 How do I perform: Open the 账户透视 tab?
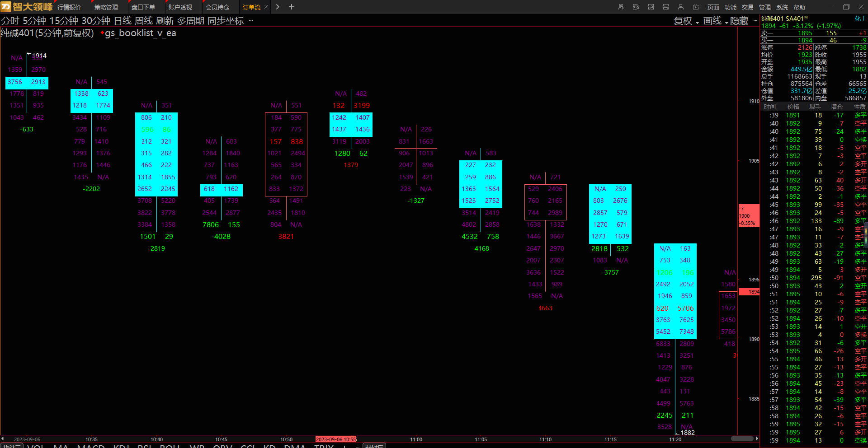click(x=180, y=7)
